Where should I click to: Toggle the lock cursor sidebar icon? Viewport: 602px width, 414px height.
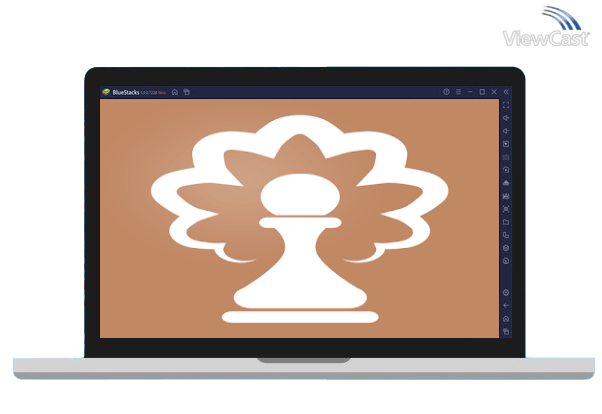click(506, 144)
